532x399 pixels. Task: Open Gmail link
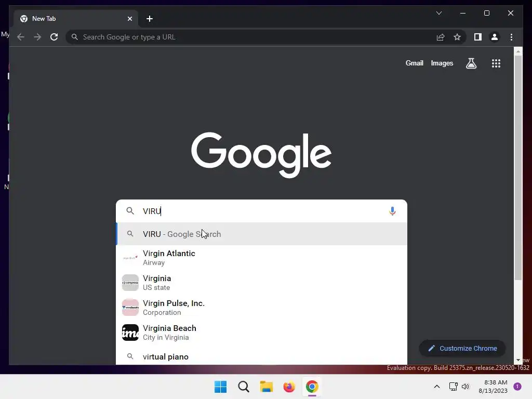(414, 63)
